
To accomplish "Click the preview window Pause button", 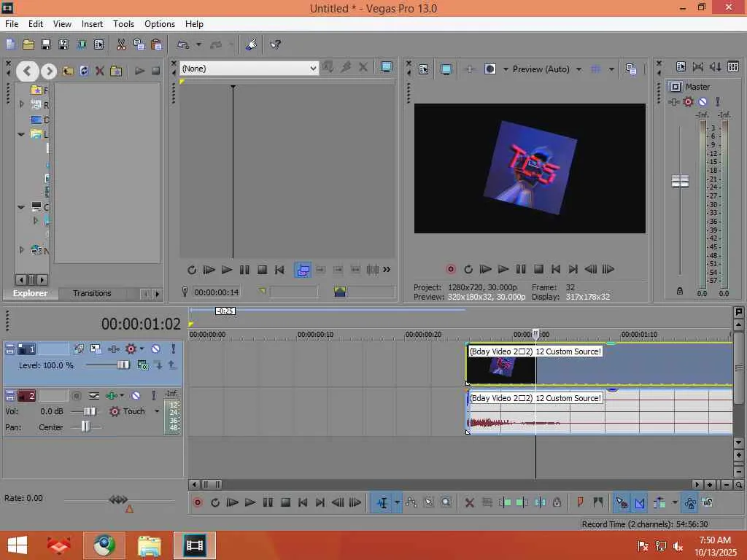I will pos(521,270).
